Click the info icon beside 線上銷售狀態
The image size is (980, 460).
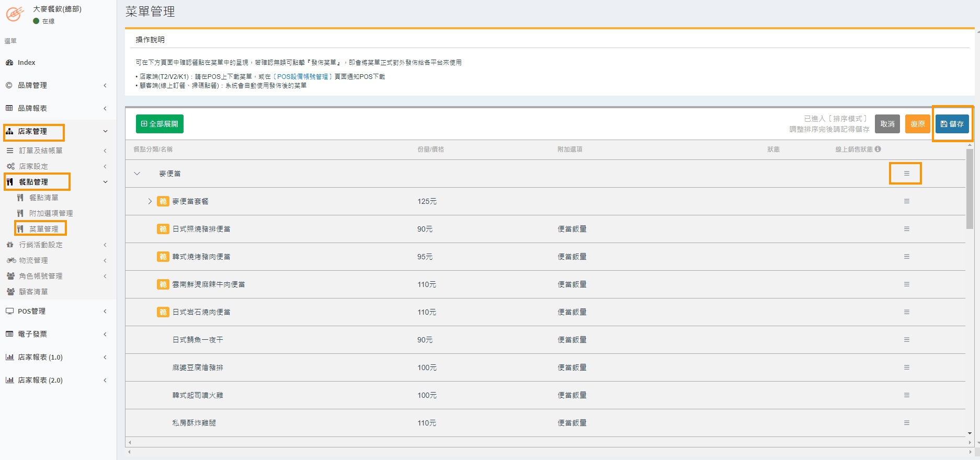(x=878, y=149)
